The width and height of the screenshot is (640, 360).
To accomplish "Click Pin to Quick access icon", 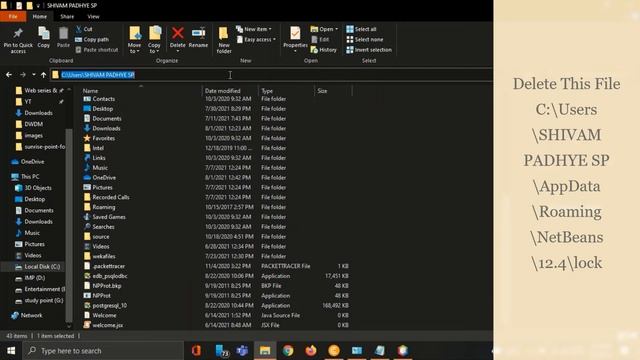I will 18,33.
